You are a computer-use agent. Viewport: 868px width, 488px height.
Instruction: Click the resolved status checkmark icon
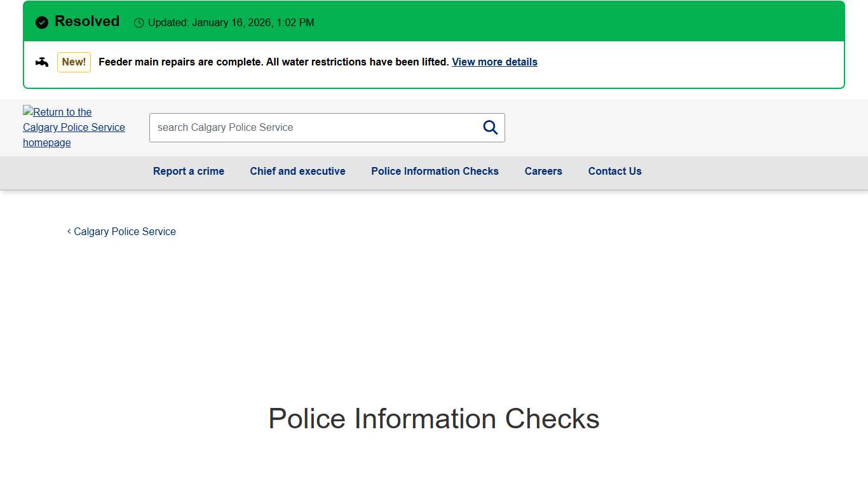(41, 22)
